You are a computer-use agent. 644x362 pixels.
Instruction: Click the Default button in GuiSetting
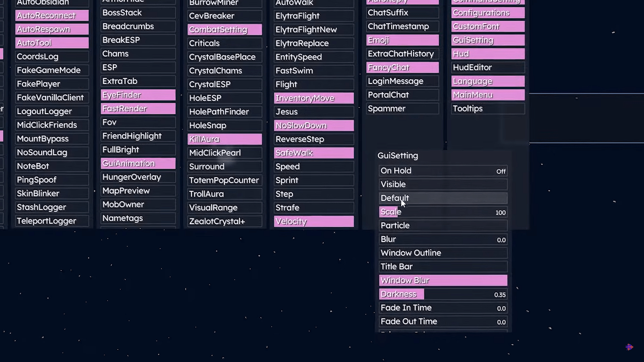(x=443, y=198)
